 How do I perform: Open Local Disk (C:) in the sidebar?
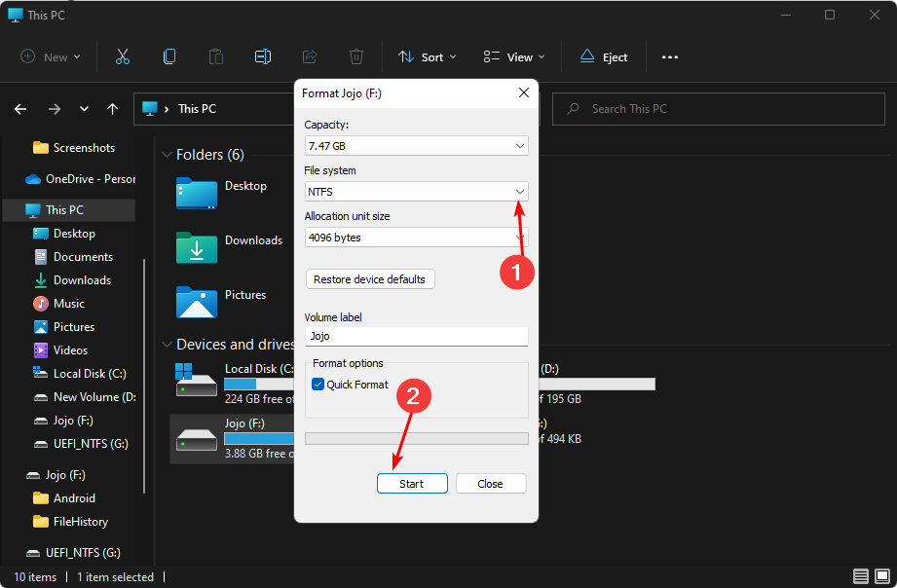tap(80, 374)
